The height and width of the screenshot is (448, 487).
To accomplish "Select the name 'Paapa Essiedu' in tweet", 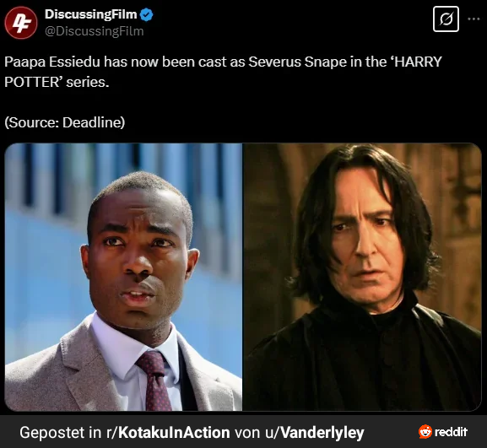I will pyautogui.click(x=52, y=62).
